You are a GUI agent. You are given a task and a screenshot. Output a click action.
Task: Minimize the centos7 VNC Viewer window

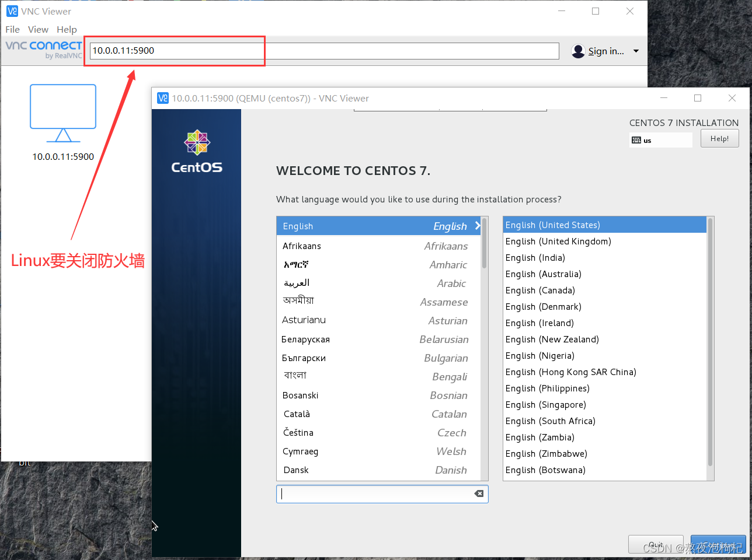pyautogui.click(x=664, y=98)
